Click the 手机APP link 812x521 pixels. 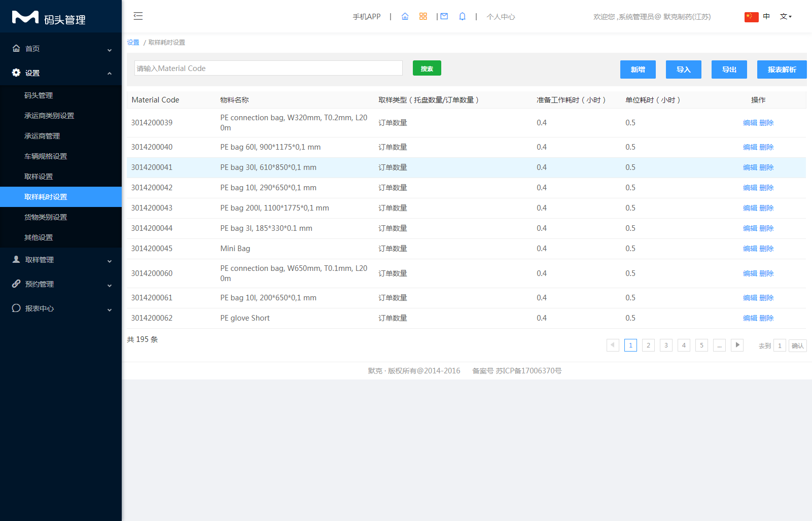(367, 16)
